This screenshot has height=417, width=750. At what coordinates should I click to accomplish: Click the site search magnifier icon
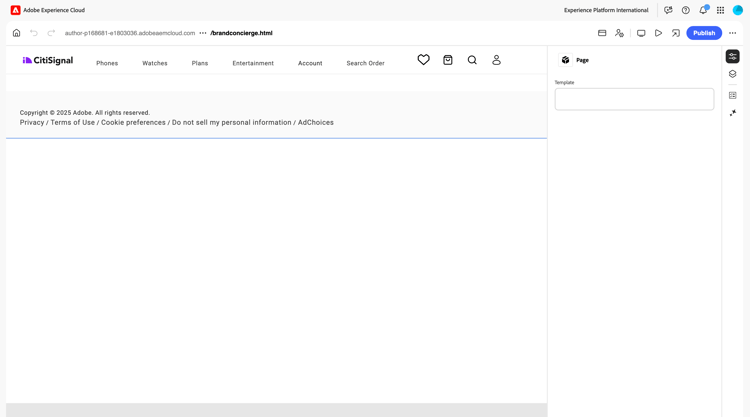tap(472, 60)
